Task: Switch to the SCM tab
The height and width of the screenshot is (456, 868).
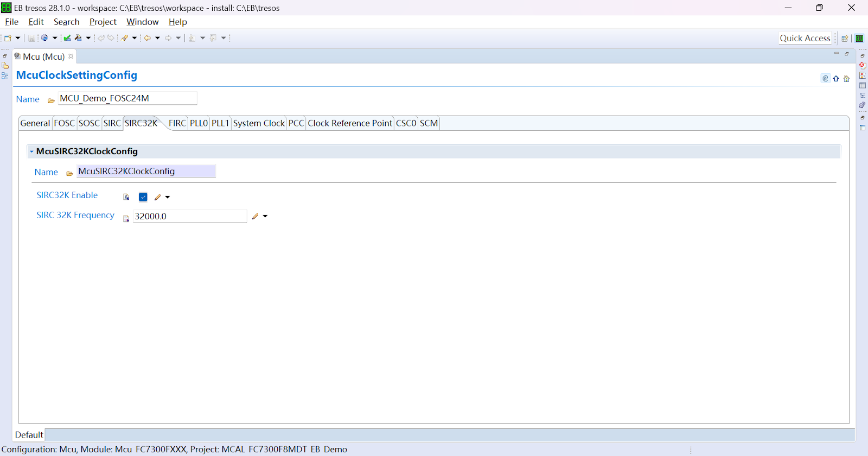Action: pyautogui.click(x=429, y=123)
